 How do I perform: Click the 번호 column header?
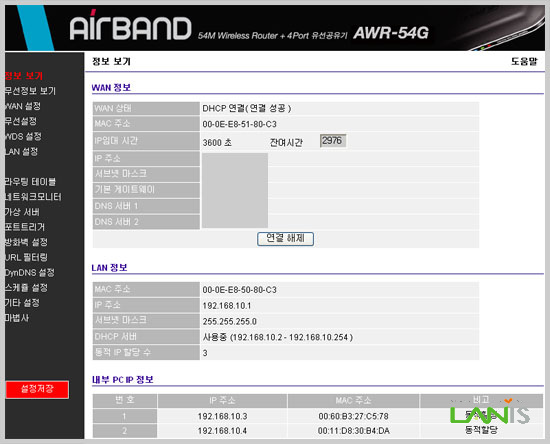[125, 400]
